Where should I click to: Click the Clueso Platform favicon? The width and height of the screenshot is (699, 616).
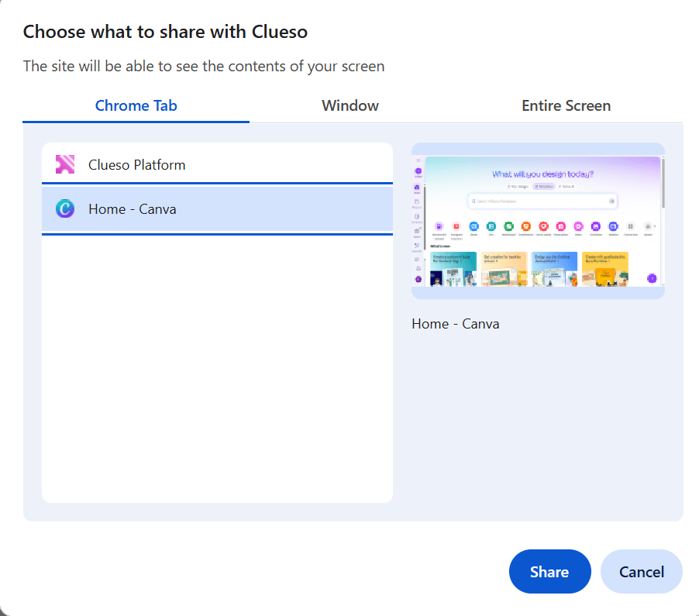tap(65, 164)
